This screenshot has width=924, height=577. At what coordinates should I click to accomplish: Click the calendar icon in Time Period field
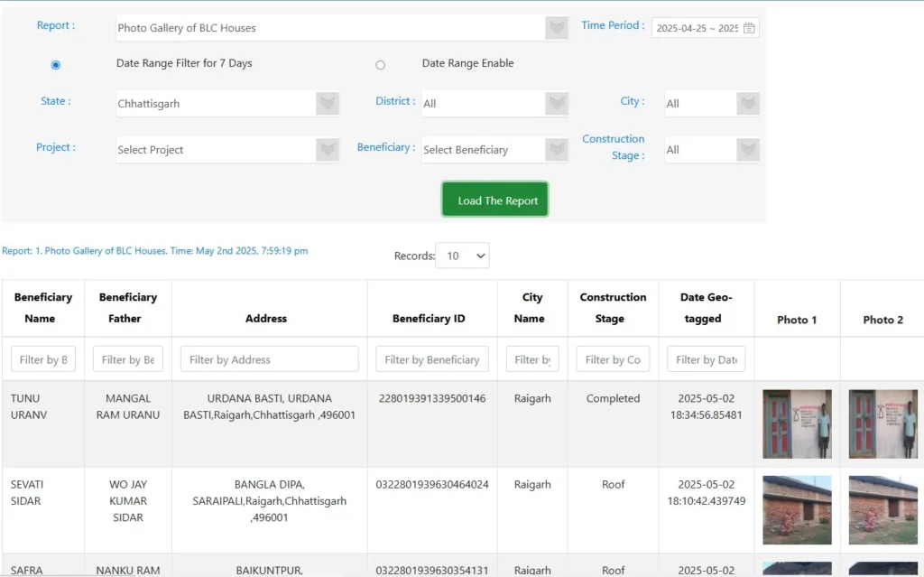(x=749, y=28)
